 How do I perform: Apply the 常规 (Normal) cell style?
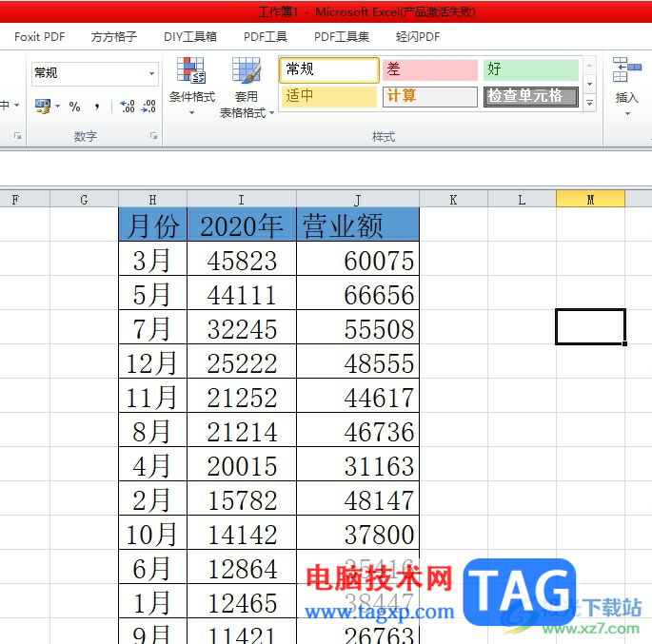329,69
